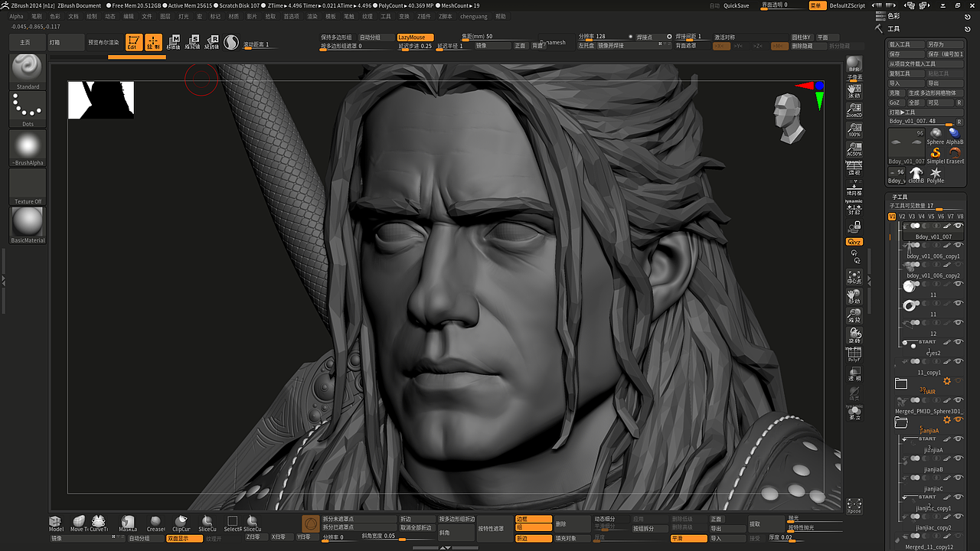Viewport: 980px width, 551px height.
Task: Click the 另存为 save-as button
Action: coord(945,45)
